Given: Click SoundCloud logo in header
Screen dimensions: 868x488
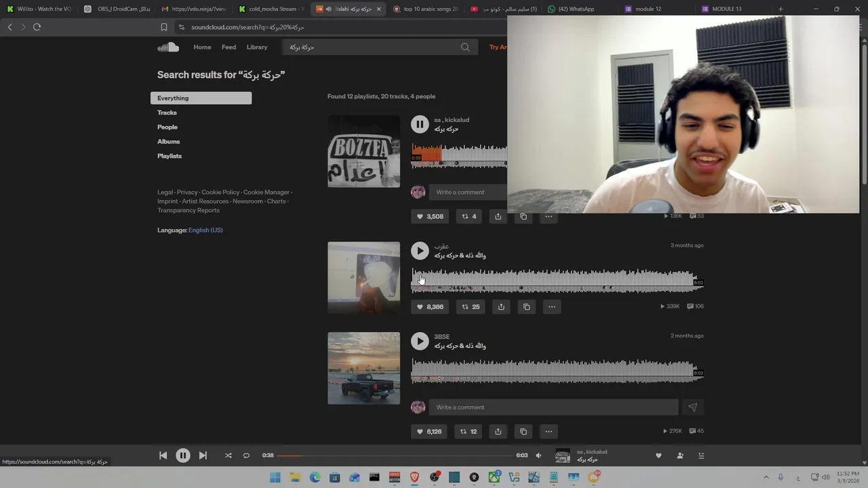Looking at the screenshot, I should tap(168, 47).
